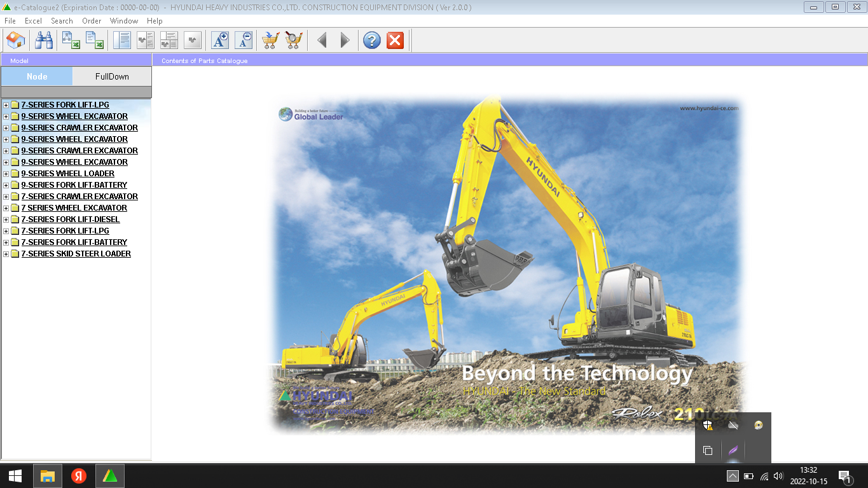Viewport: 868px width, 488px height.
Task: Select the Node tab
Action: (37, 76)
